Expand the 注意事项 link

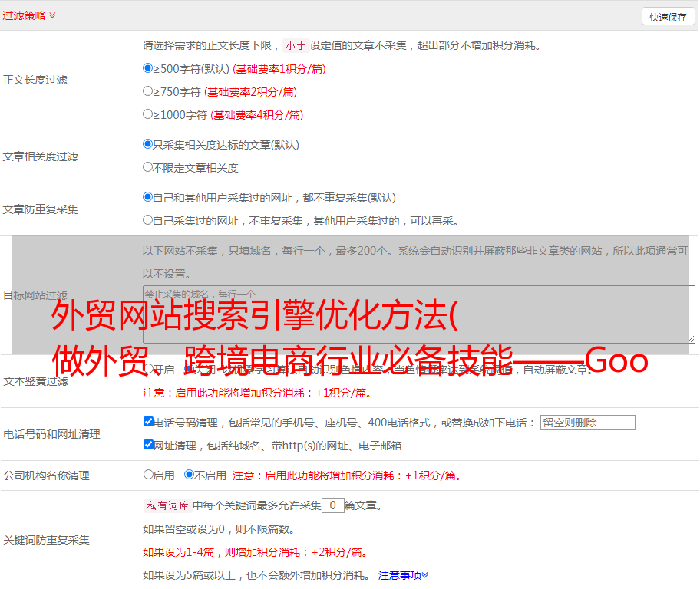tap(403, 575)
